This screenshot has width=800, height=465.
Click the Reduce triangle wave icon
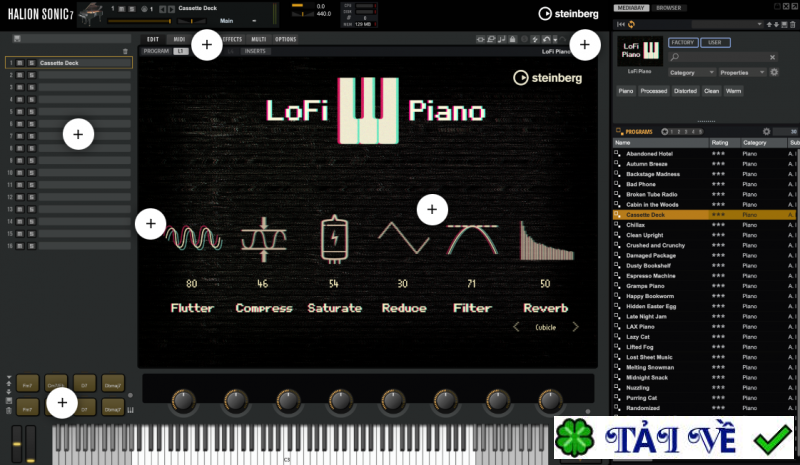coord(404,237)
